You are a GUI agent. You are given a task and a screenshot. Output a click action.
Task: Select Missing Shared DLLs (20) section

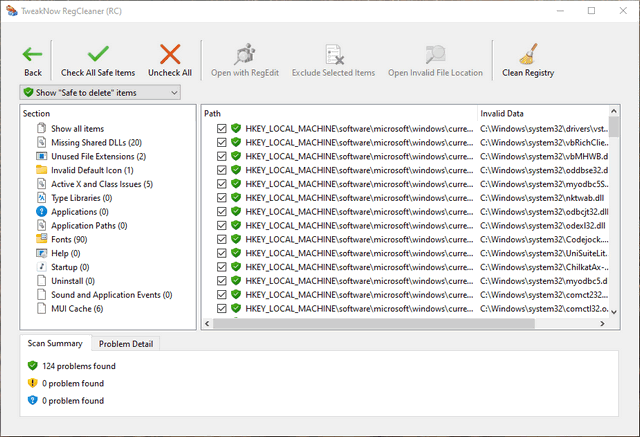coord(96,142)
